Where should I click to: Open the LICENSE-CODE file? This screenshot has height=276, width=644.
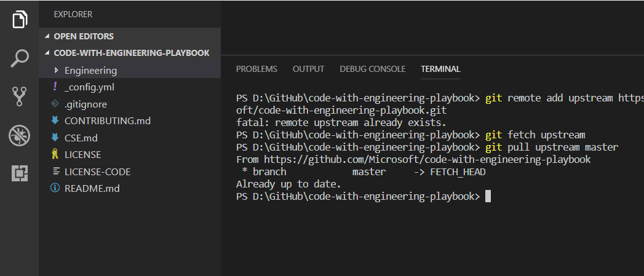point(97,172)
